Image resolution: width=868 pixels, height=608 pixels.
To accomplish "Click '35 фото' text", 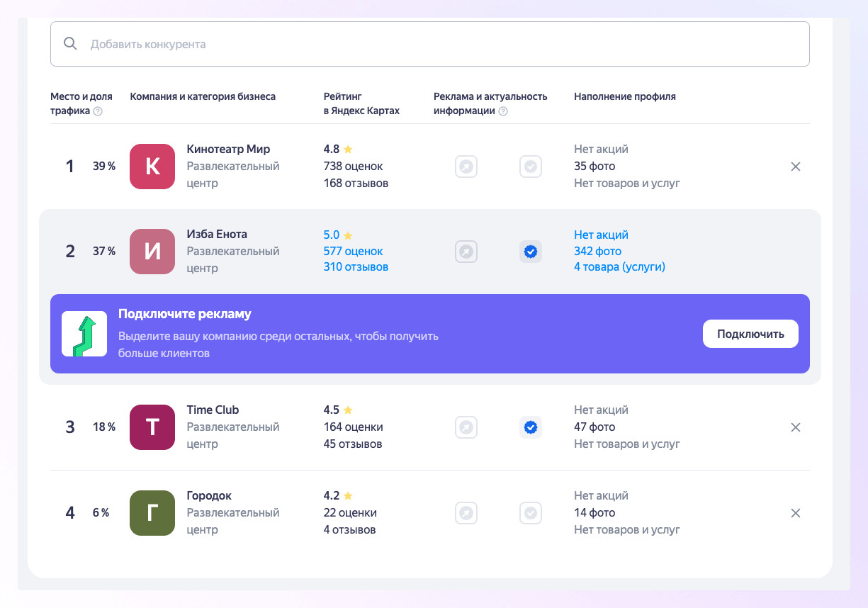I will click(594, 166).
